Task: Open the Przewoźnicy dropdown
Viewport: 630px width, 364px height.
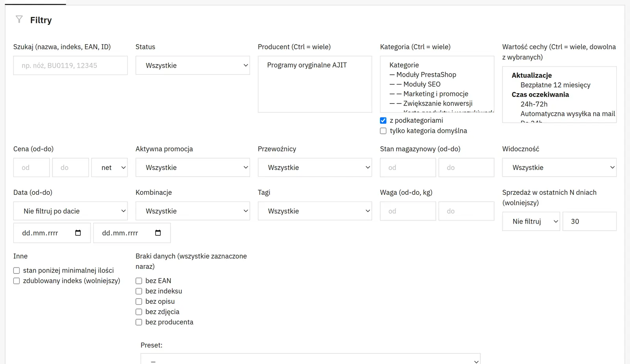Action: 315,168
